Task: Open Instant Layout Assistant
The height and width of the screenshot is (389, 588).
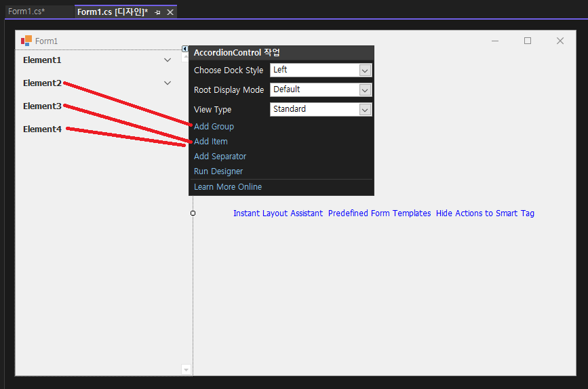Action: coord(278,213)
